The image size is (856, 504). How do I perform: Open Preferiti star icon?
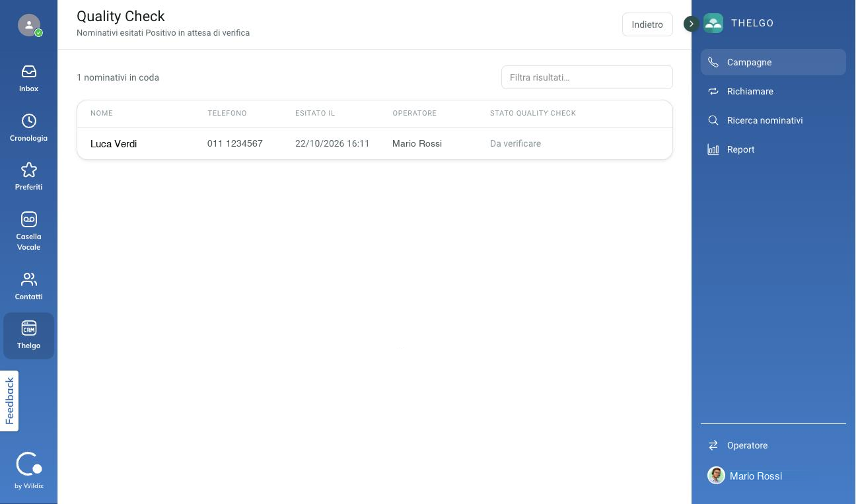28,170
